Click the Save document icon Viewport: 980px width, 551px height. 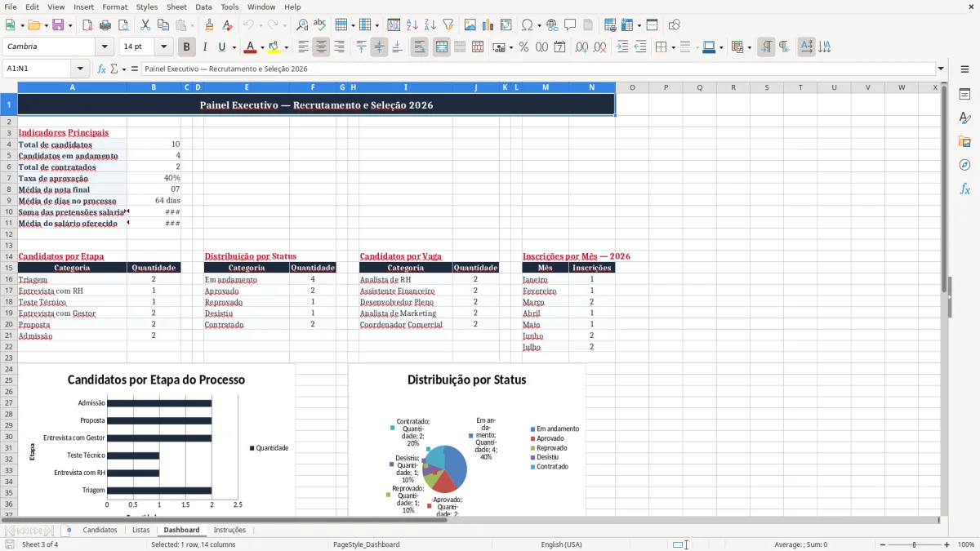(58, 25)
